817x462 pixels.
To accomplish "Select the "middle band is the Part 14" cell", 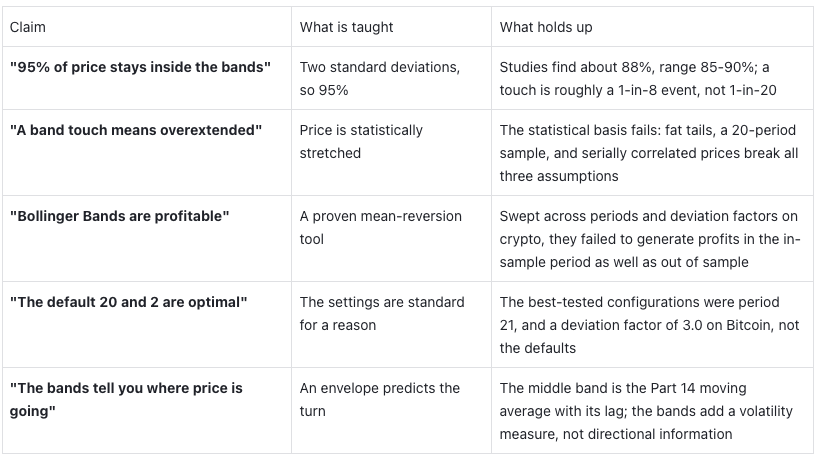I will (646, 411).
